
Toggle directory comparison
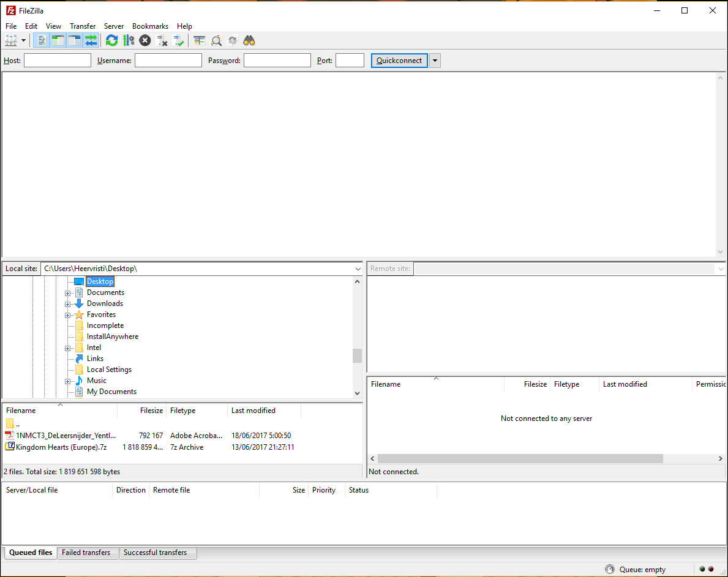[x=216, y=41]
